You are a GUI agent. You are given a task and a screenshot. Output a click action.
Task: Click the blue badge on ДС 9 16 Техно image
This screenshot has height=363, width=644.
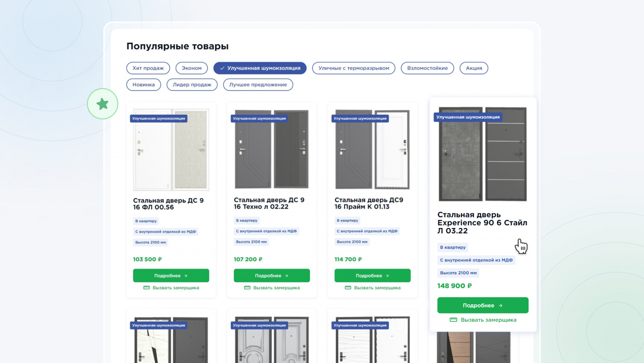[259, 118]
